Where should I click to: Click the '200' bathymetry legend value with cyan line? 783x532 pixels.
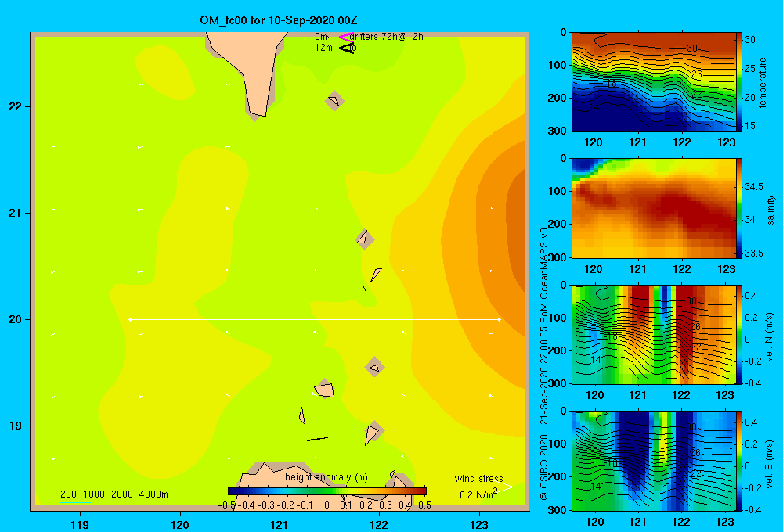click(x=68, y=494)
